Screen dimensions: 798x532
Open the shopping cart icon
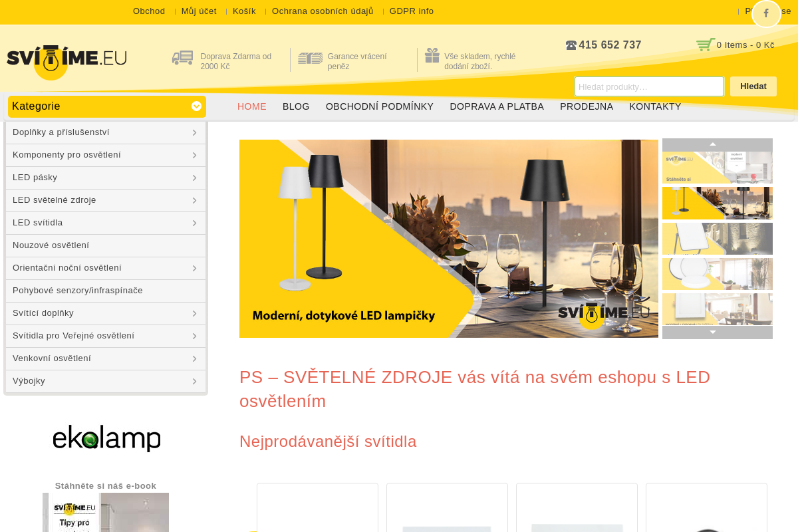pyautogui.click(x=706, y=45)
